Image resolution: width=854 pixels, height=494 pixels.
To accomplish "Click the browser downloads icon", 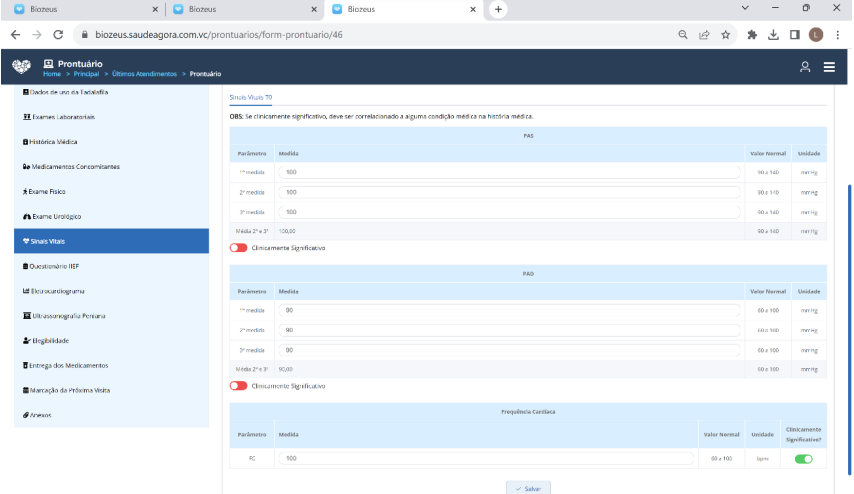I will (x=773, y=34).
